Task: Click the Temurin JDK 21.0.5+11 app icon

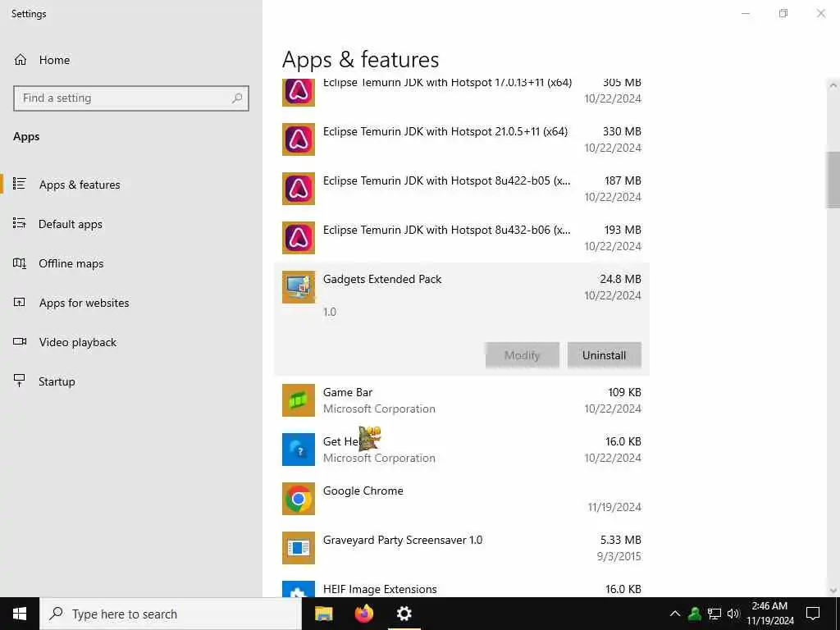Action: 299,139
